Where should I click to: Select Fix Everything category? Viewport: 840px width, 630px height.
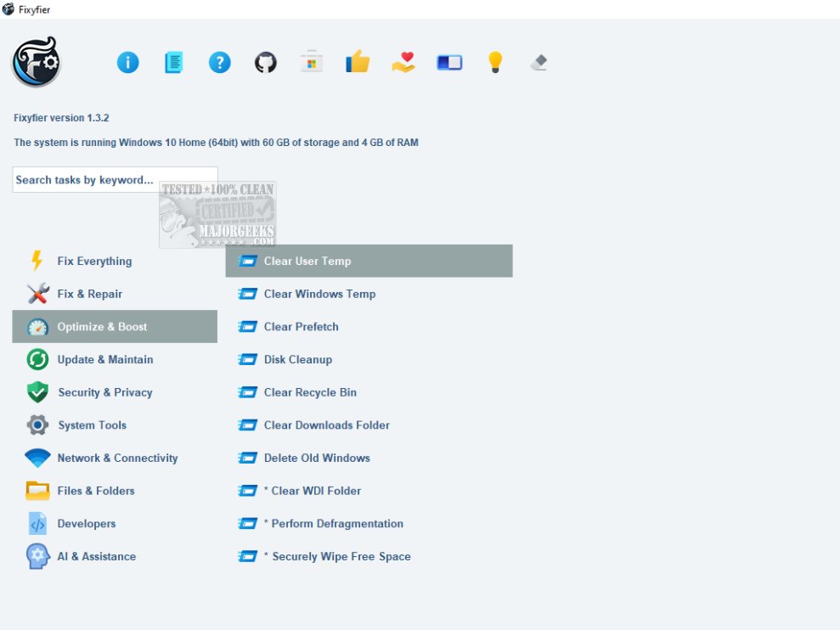click(x=115, y=261)
